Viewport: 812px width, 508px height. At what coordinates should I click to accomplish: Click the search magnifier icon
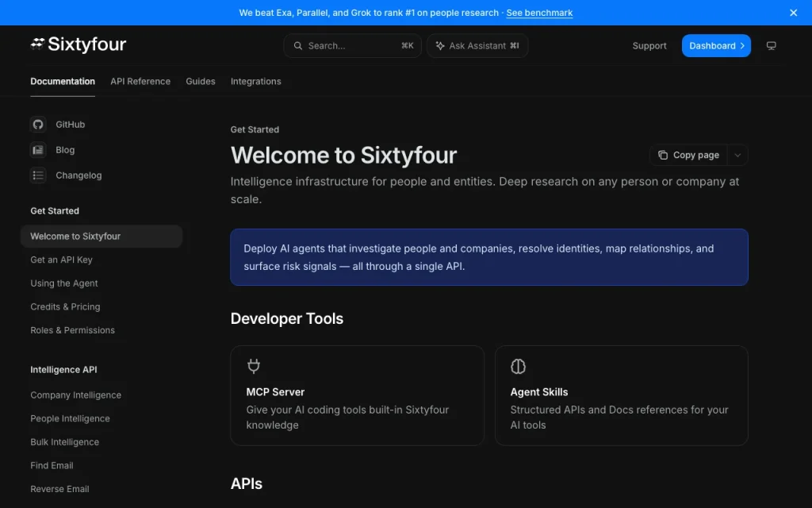pyautogui.click(x=298, y=45)
